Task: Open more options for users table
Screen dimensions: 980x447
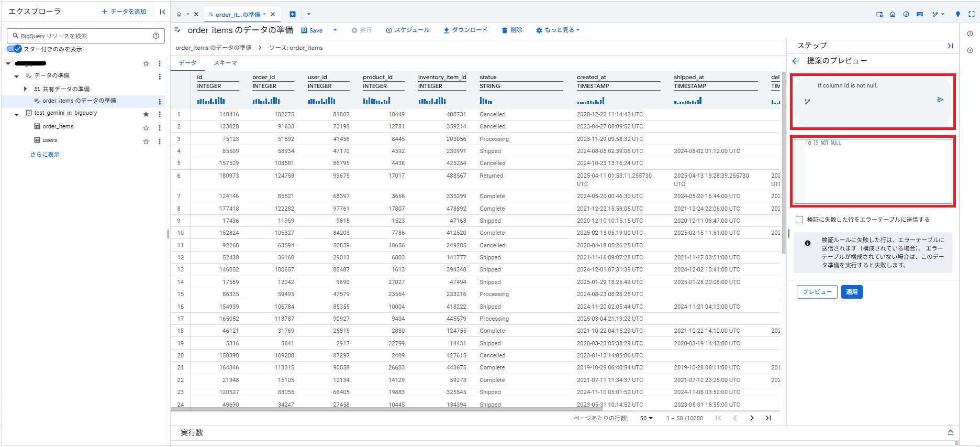Action: (160, 141)
